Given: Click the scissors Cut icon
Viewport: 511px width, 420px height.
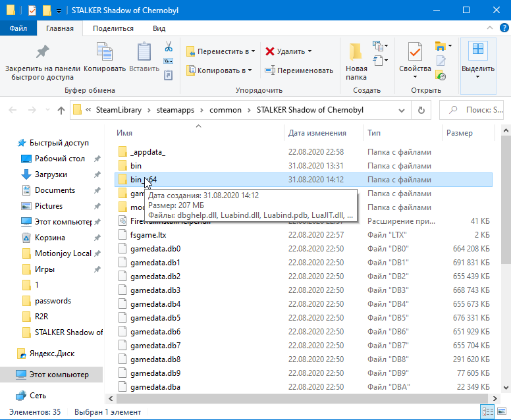Looking at the screenshot, I should 169,46.
